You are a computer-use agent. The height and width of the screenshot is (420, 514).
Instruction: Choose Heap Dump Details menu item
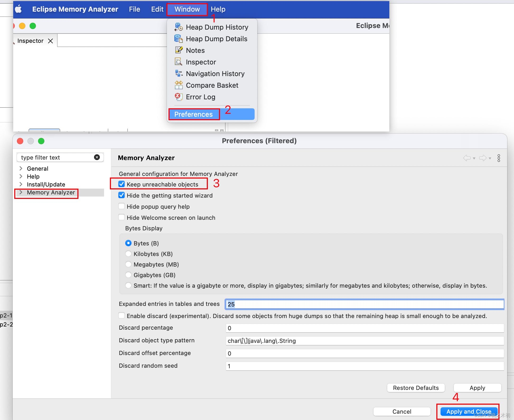point(212,39)
